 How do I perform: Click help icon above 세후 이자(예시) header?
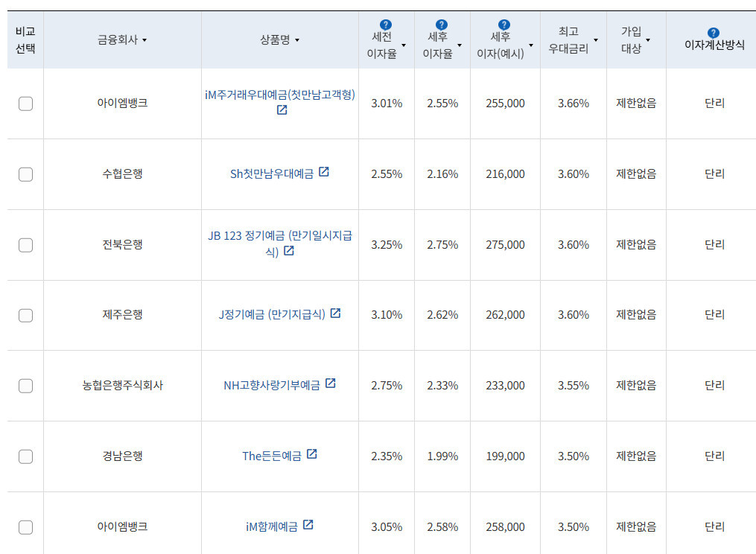click(504, 25)
